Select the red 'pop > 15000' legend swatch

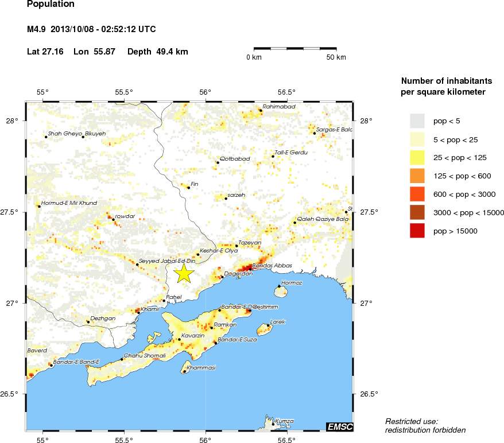click(417, 231)
